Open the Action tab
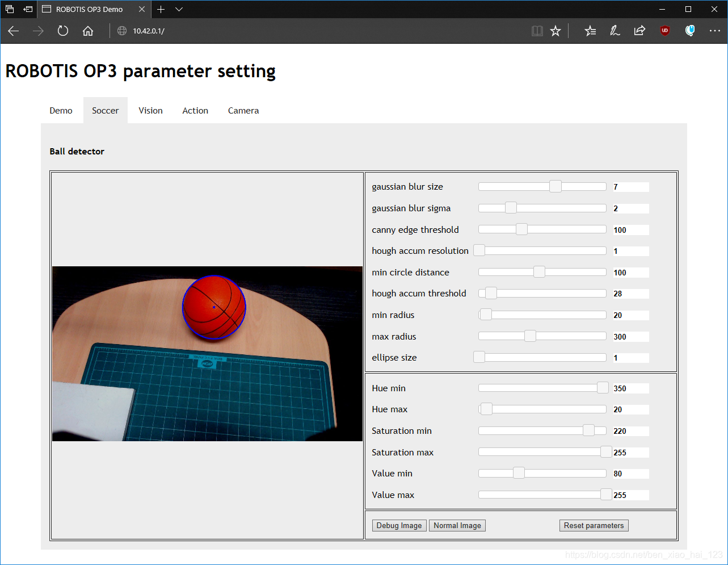Viewport: 728px width, 565px height. tap(195, 111)
